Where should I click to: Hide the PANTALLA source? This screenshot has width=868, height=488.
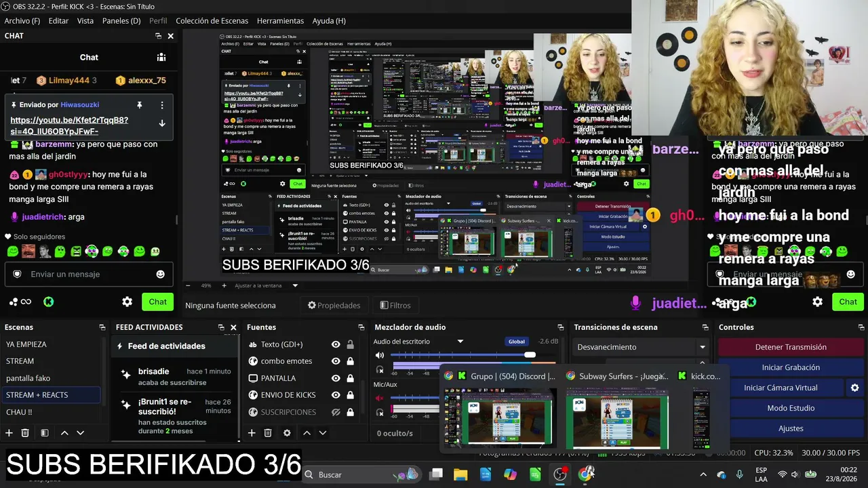(x=336, y=378)
